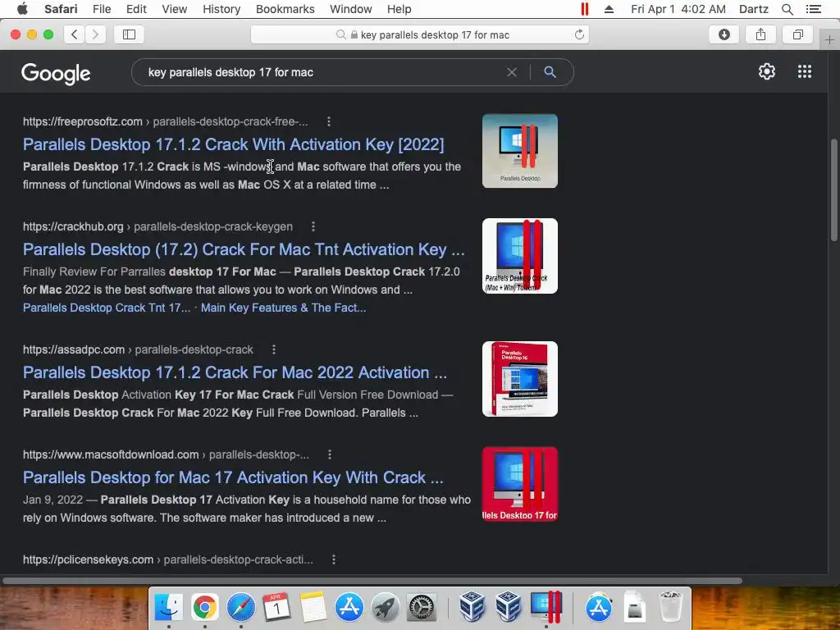Open a new tab with plus button
This screenshot has height=630, width=840.
829,40
